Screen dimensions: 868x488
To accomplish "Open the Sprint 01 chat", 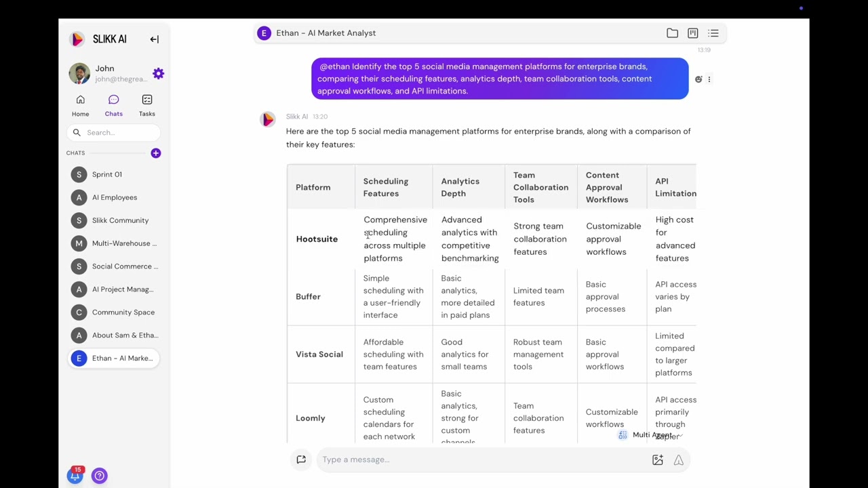I will coord(114,174).
